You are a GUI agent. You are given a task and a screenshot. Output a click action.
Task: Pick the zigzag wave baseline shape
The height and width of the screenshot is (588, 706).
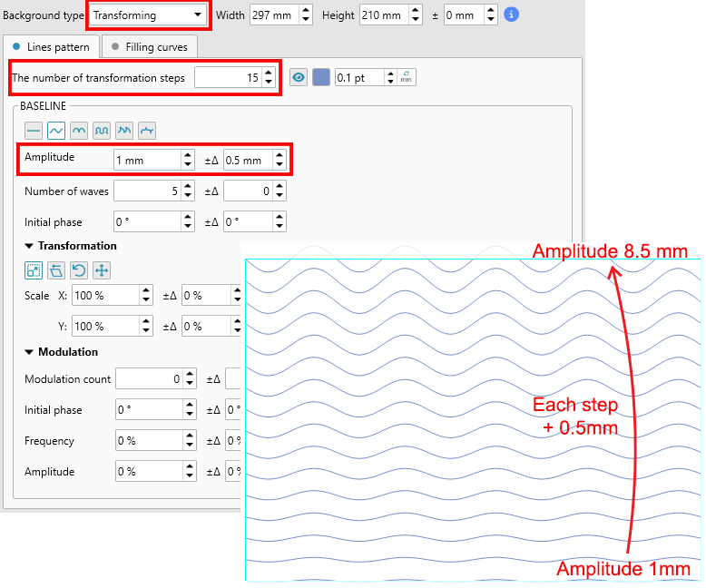125,131
